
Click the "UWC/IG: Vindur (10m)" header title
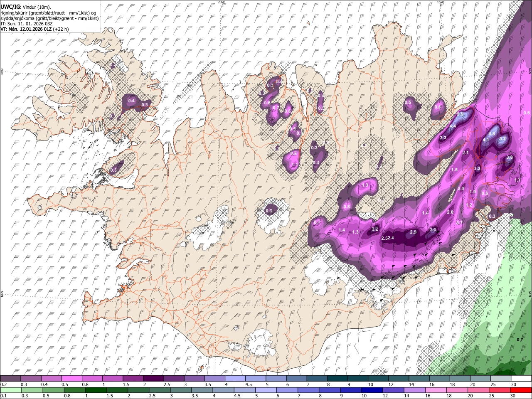pos(25,7)
